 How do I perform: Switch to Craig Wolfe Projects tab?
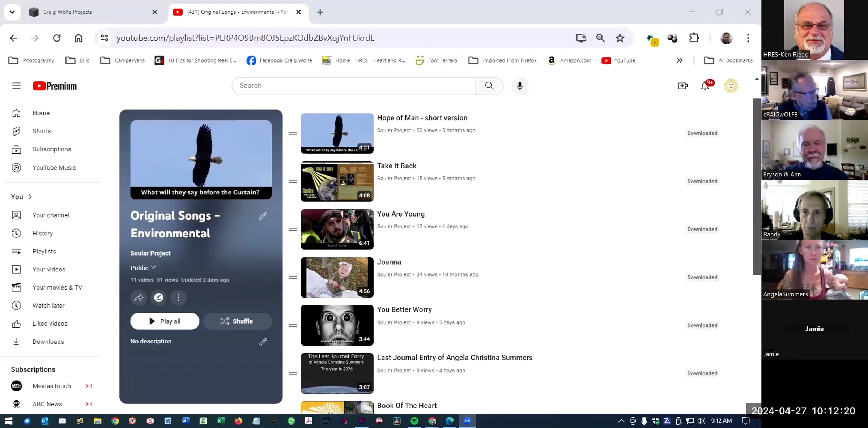[x=68, y=12]
